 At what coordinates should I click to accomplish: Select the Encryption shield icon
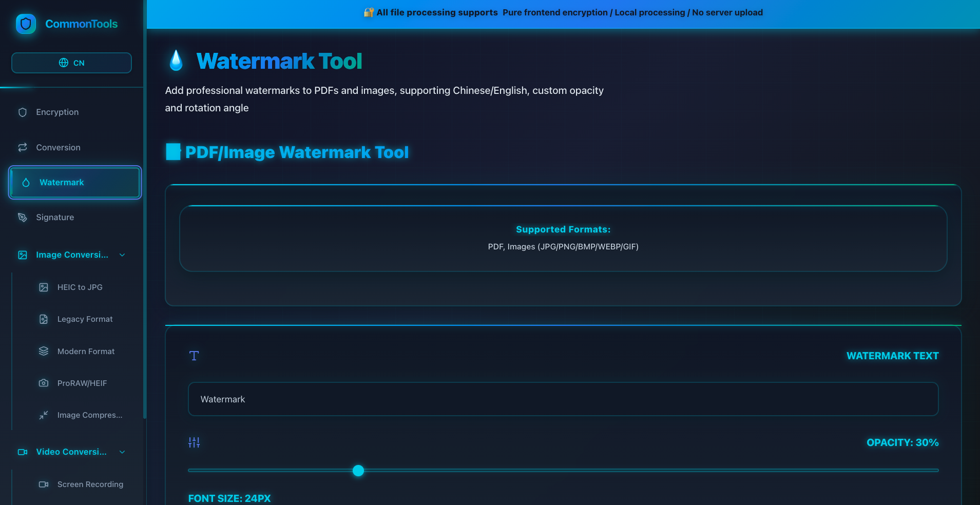(22, 112)
